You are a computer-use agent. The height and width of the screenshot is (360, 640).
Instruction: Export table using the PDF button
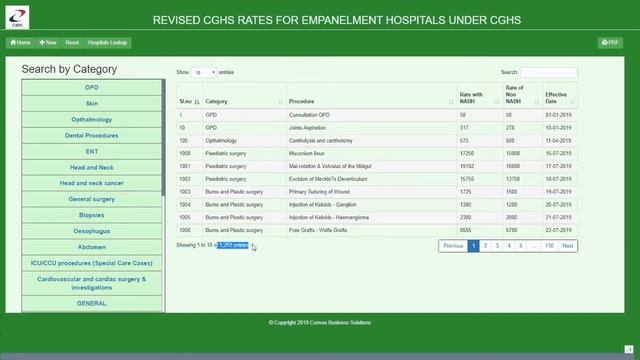coord(610,42)
